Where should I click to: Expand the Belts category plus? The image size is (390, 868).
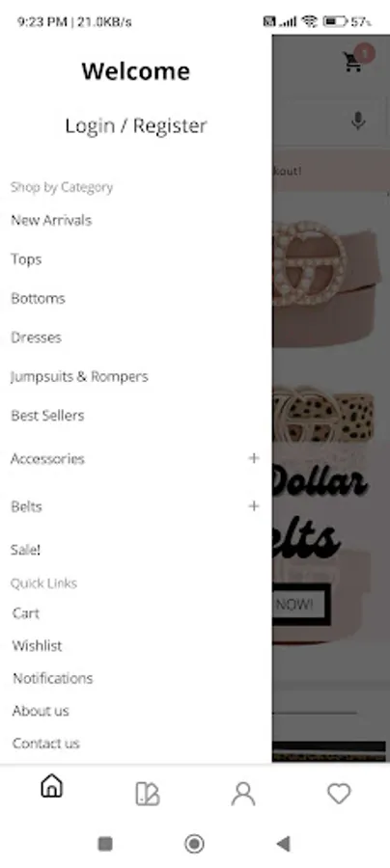pos(254,506)
